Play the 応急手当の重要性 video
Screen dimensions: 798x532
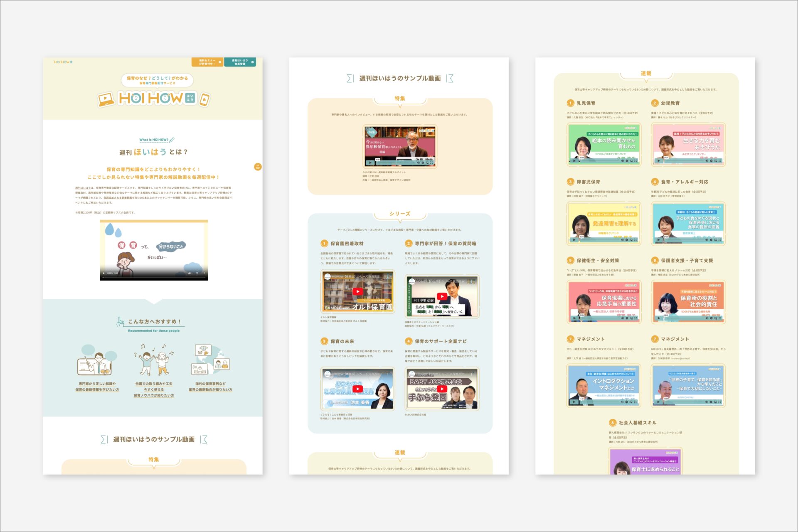coord(575,318)
